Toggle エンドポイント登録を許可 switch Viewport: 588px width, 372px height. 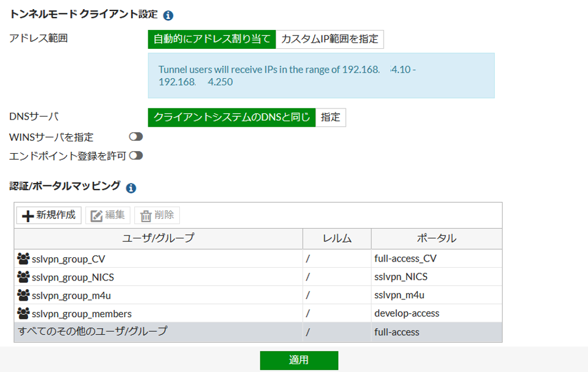[135, 156]
